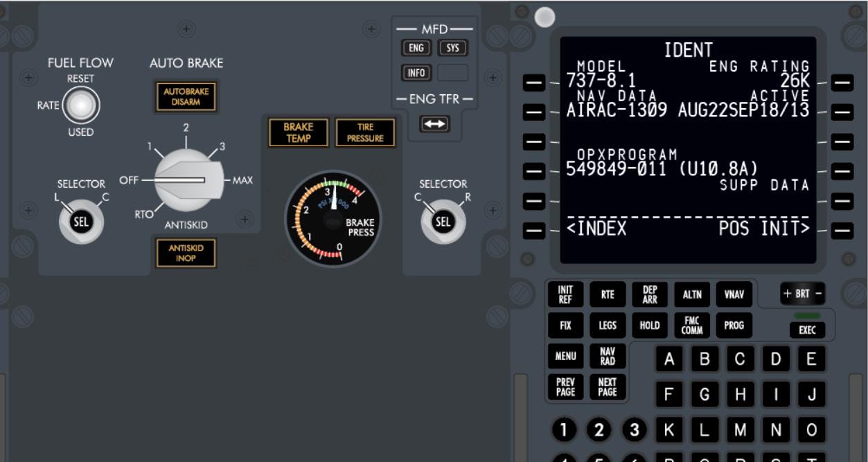Click the INIT REF key on the CDU
This screenshot has width=868, height=462.
[565, 294]
